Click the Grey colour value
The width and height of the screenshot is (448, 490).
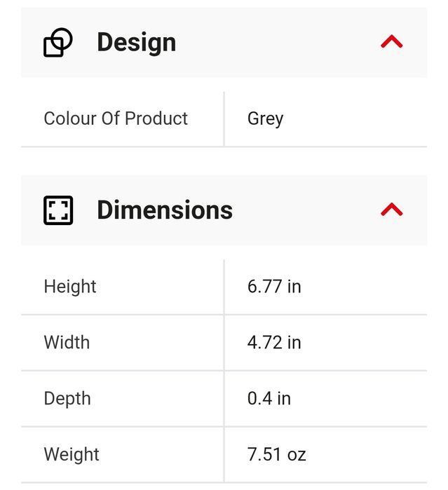(x=265, y=118)
